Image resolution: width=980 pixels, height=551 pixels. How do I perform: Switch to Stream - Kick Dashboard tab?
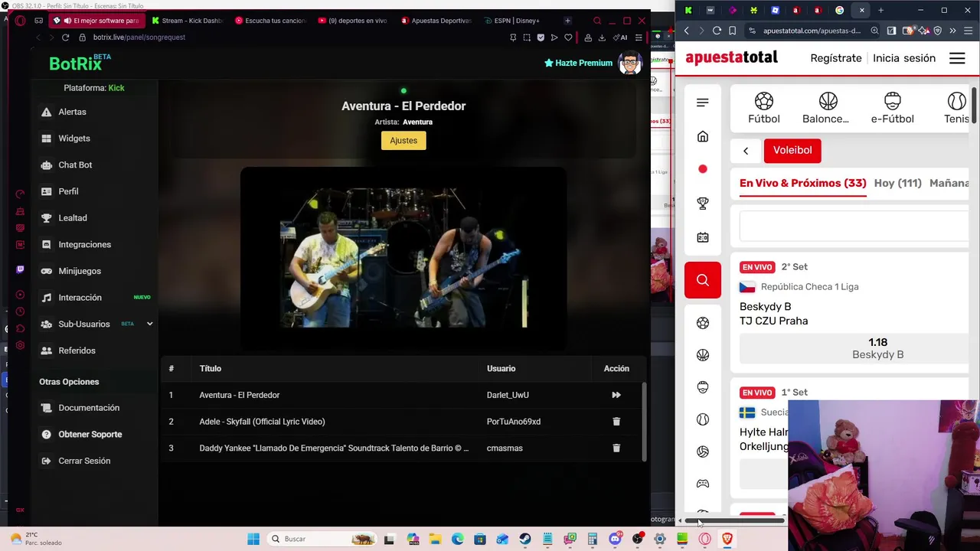point(188,21)
